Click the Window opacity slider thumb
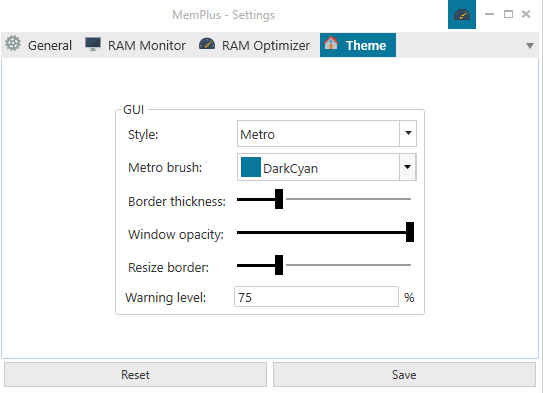Viewport: 543px width, 393px height. coord(410,232)
